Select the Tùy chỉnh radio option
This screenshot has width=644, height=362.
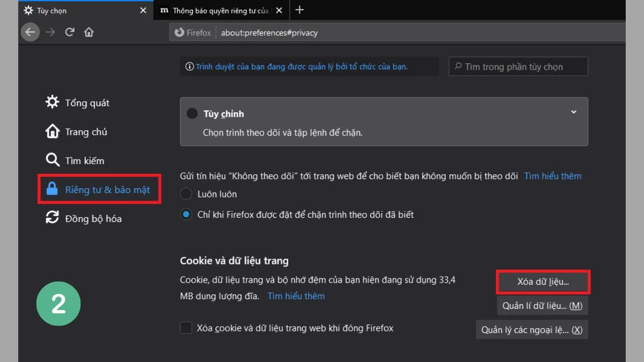(x=192, y=114)
